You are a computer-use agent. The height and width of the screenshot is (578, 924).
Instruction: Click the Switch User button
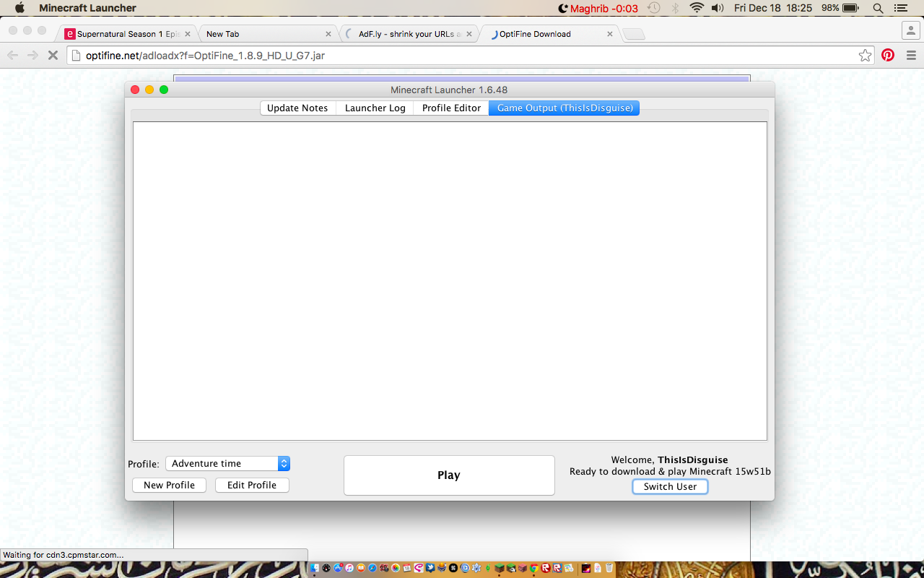[x=670, y=487]
